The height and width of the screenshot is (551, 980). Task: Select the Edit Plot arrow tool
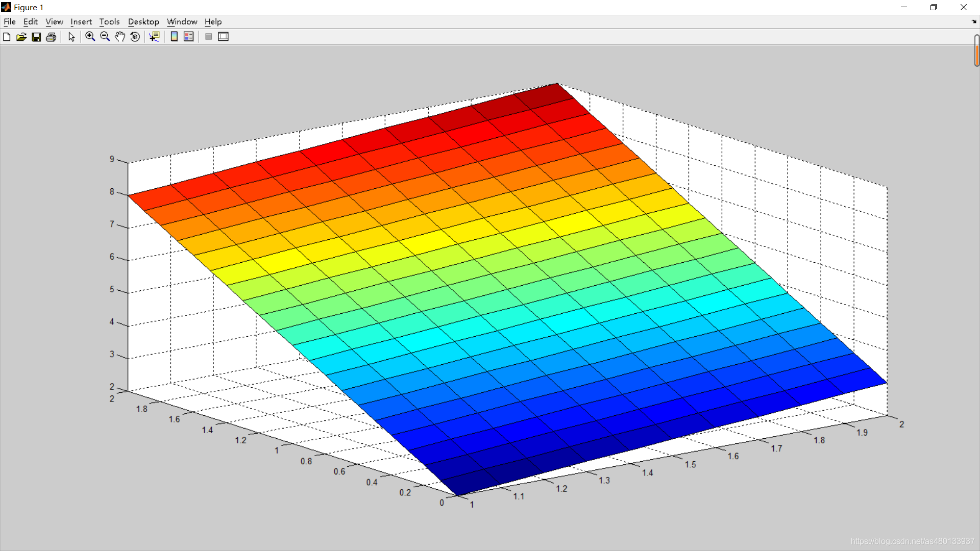71,37
